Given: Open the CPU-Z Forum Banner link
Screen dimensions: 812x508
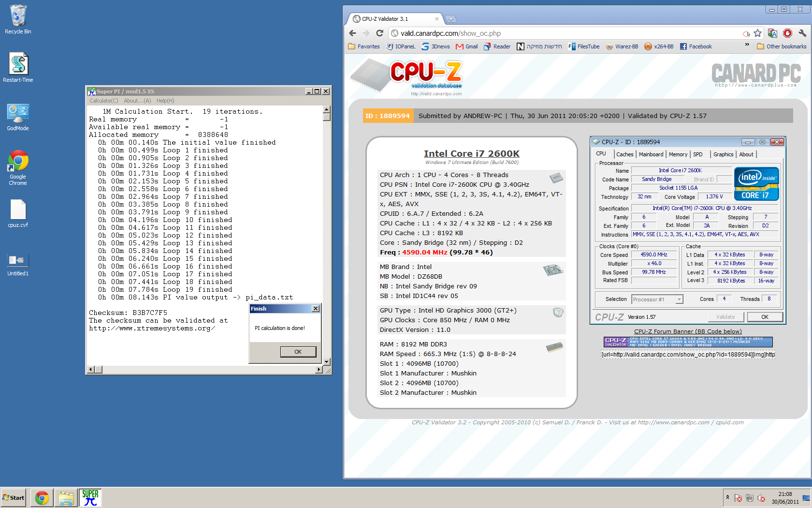Looking at the screenshot, I should 688,331.
